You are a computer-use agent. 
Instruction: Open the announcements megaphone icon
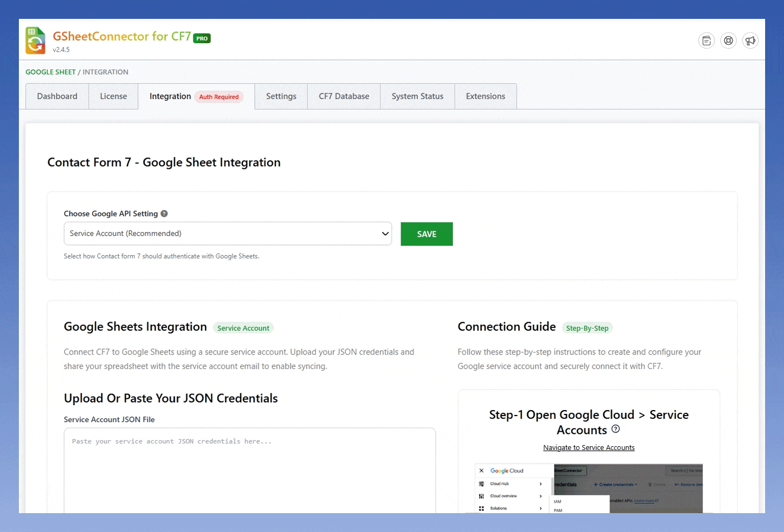coord(750,40)
